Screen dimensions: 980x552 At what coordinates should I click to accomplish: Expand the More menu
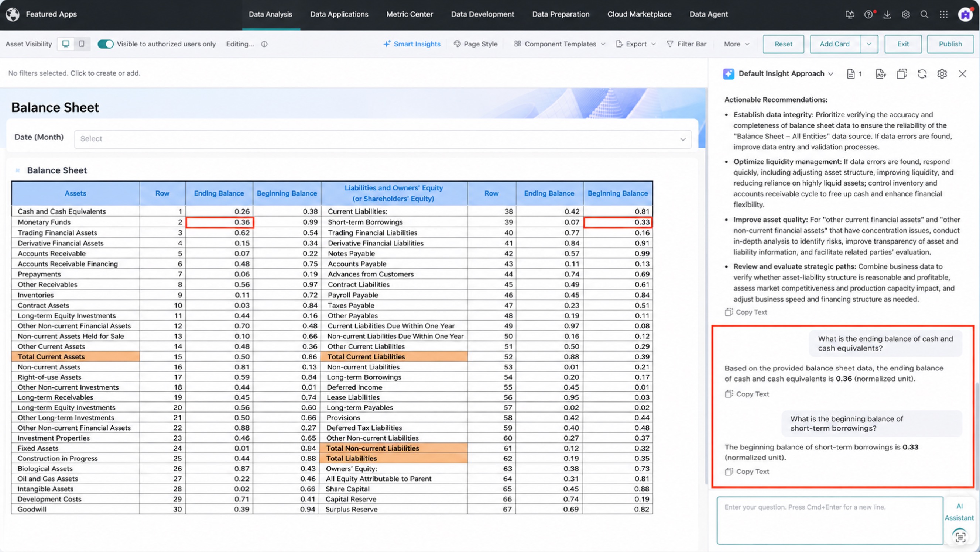pyautogui.click(x=737, y=44)
